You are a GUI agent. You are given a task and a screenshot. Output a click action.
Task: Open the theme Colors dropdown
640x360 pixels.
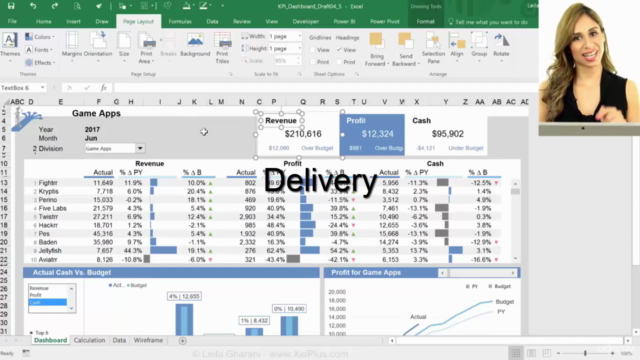coord(40,37)
